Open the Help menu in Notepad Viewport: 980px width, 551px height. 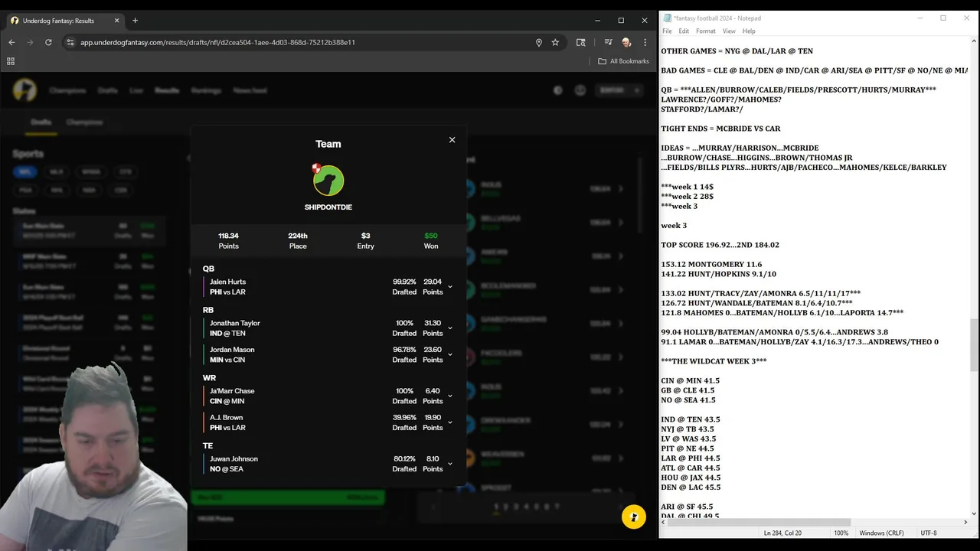pyautogui.click(x=749, y=31)
